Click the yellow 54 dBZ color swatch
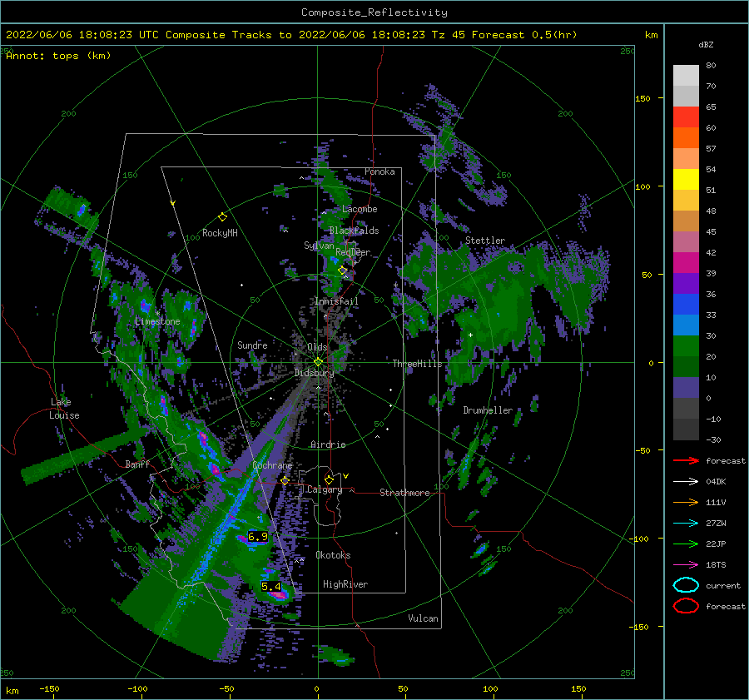749x700 pixels. pyautogui.click(x=686, y=180)
